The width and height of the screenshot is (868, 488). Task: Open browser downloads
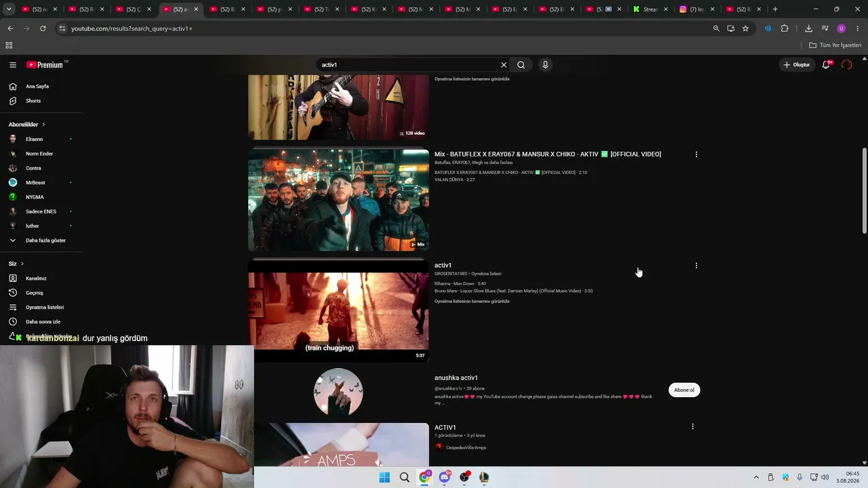point(808,28)
